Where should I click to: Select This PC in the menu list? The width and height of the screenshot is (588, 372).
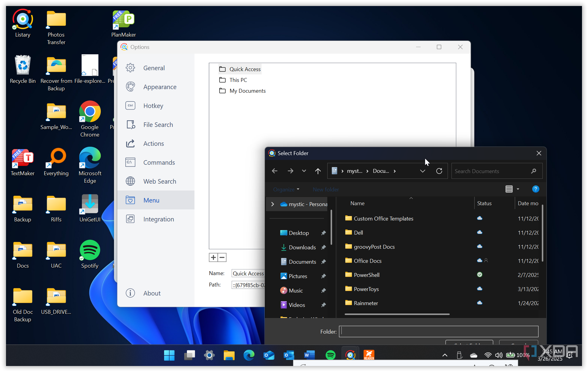click(x=233, y=80)
